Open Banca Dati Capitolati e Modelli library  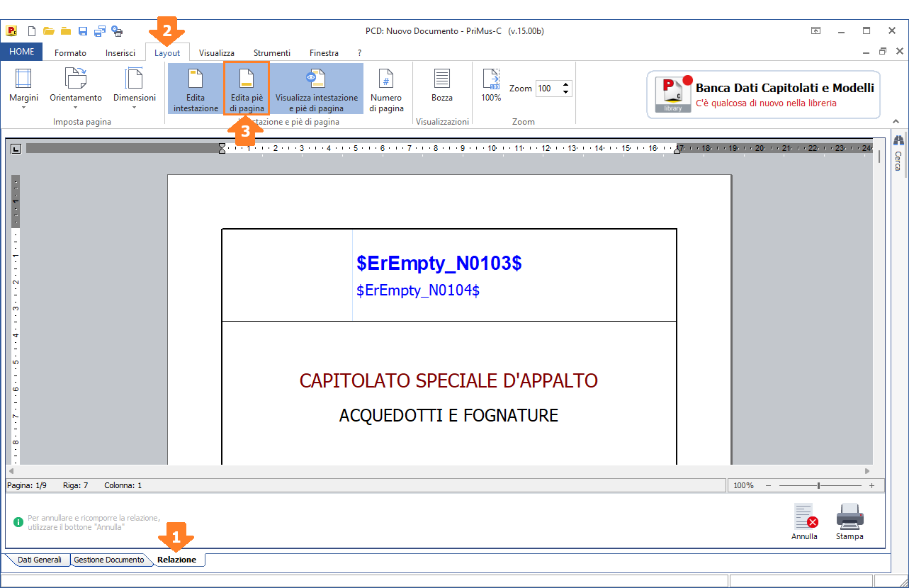point(763,94)
